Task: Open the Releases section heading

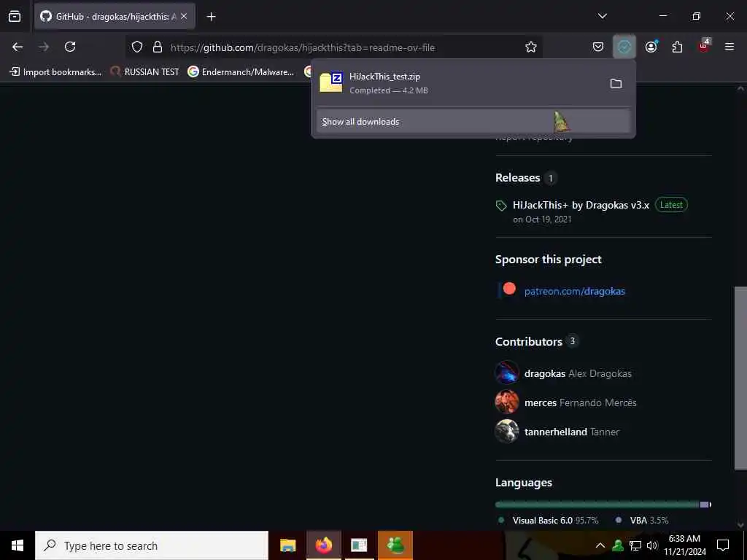Action: tap(518, 178)
